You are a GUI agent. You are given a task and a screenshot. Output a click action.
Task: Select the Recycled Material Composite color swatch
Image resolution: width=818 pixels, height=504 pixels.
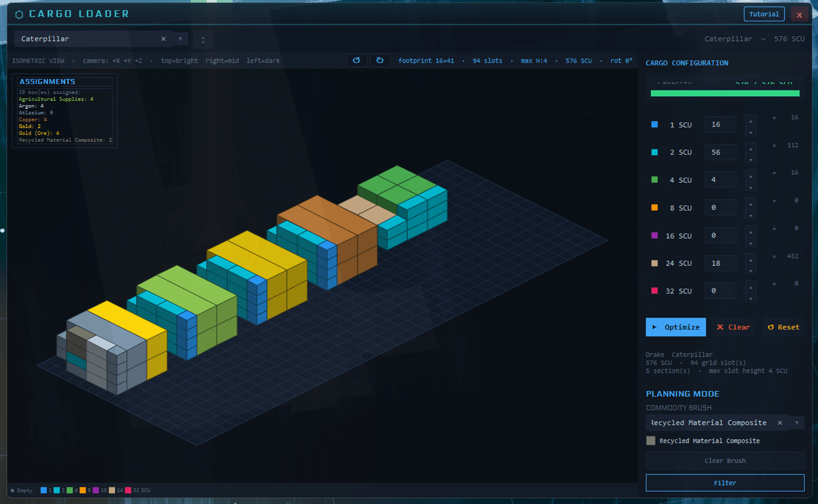tap(651, 441)
